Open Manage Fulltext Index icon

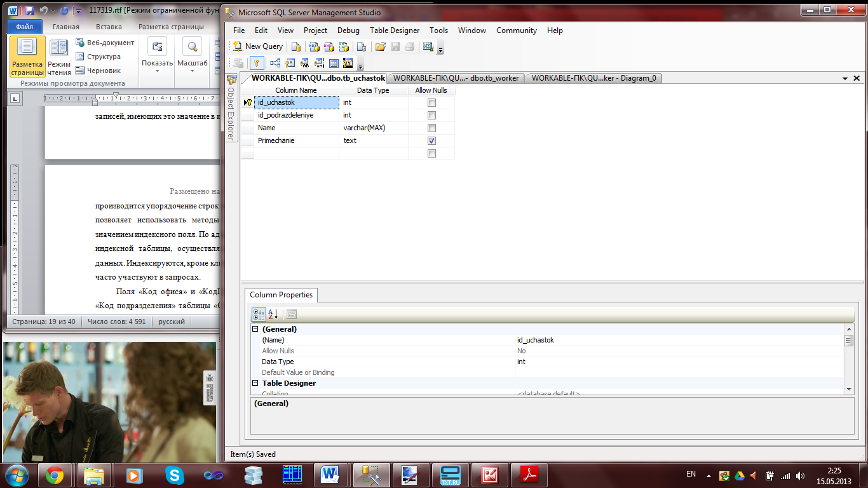pyautogui.click(x=304, y=63)
